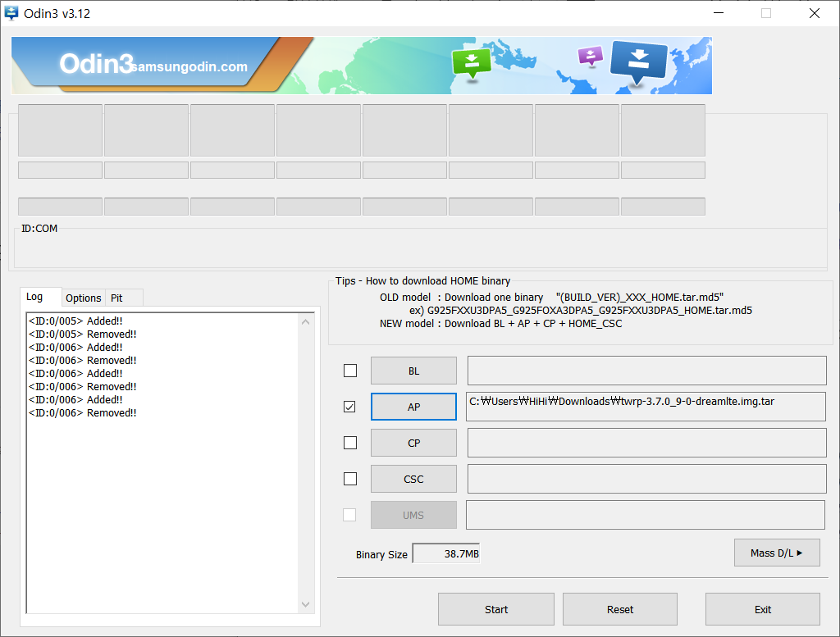Click the 'NEW model : Download BL + AP + CP + HOME_CSC' line

click(x=501, y=324)
